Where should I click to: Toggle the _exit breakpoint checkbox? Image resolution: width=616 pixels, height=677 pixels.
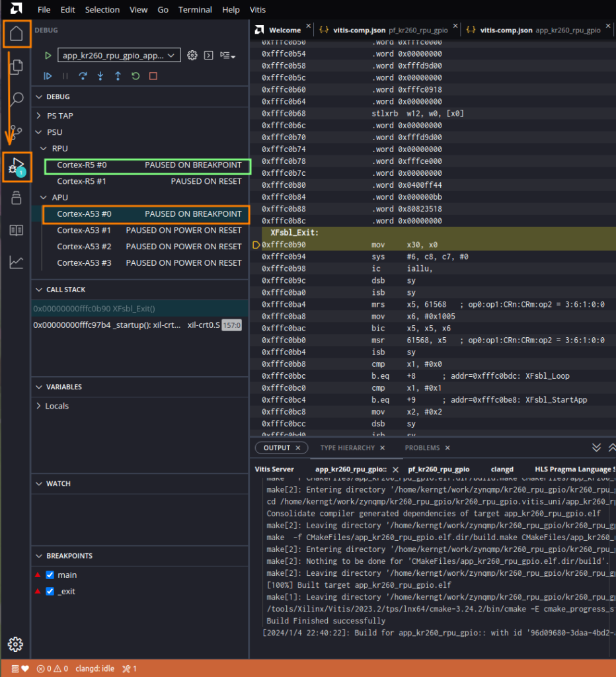(x=50, y=591)
